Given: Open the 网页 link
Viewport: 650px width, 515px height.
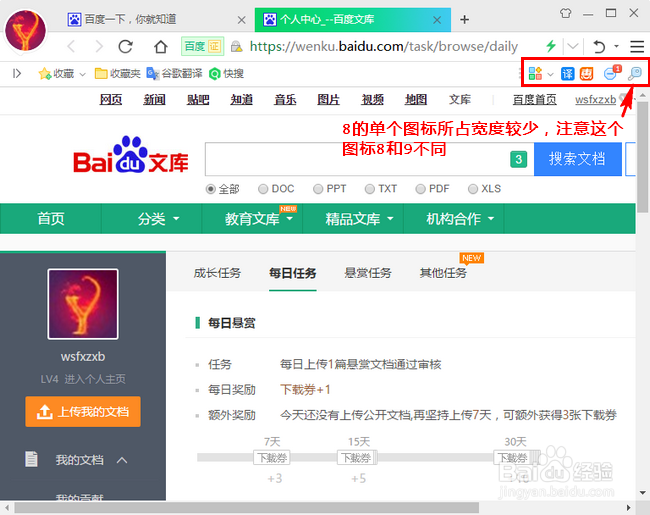Looking at the screenshot, I should (x=111, y=100).
